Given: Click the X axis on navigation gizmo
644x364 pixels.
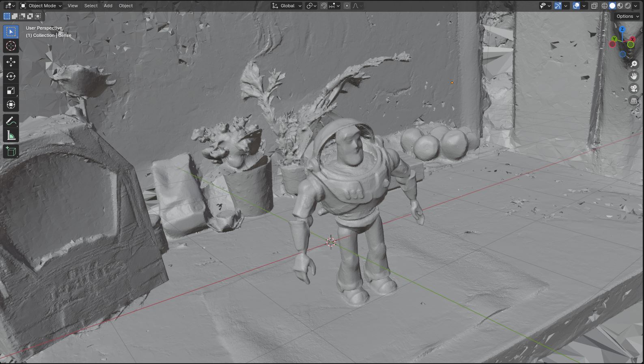Looking at the screenshot, I should pyautogui.click(x=632, y=39).
